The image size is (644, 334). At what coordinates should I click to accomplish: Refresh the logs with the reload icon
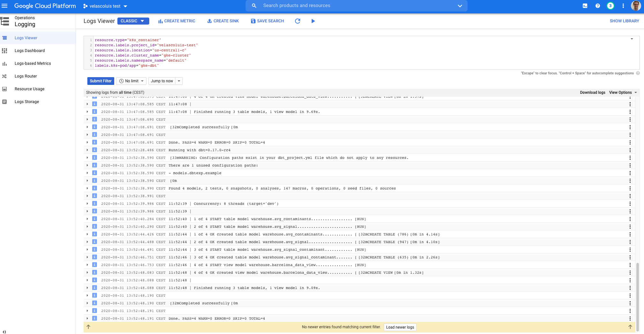(298, 21)
